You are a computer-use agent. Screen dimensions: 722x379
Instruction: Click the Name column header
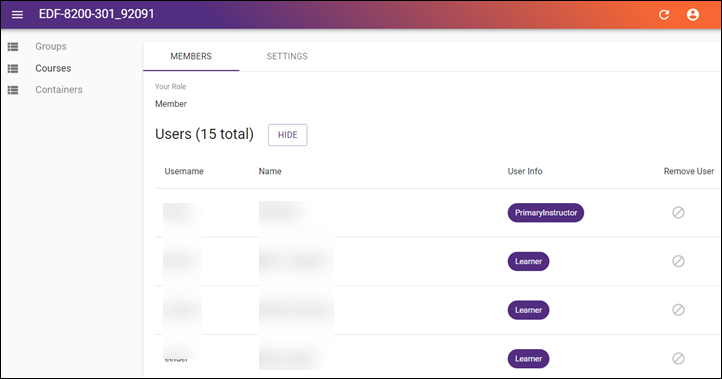coord(270,171)
